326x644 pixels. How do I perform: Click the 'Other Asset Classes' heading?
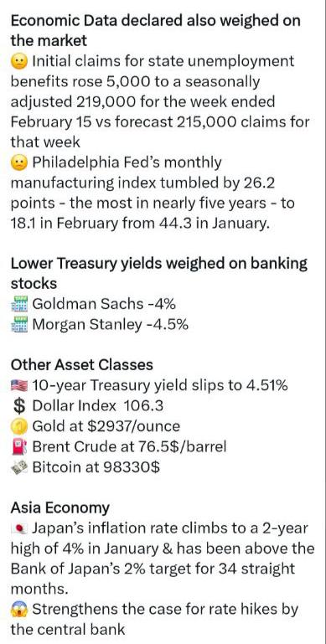pyautogui.click(x=82, y=365)
